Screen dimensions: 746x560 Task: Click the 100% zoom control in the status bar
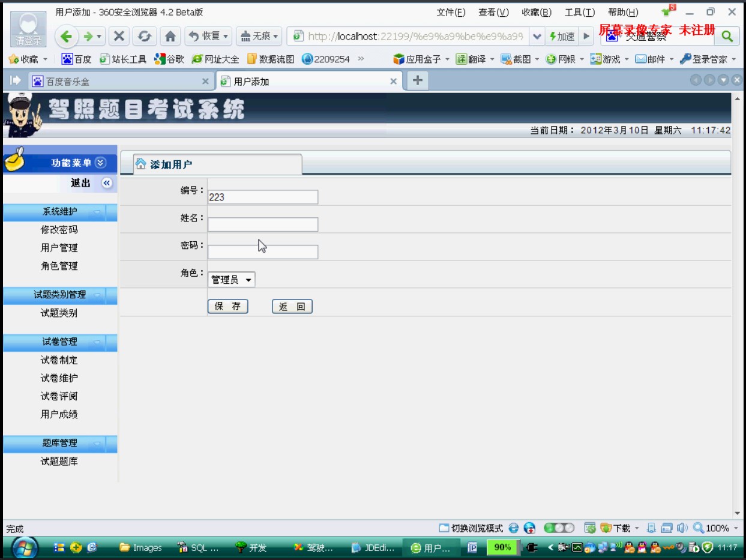tap(715, 528)
